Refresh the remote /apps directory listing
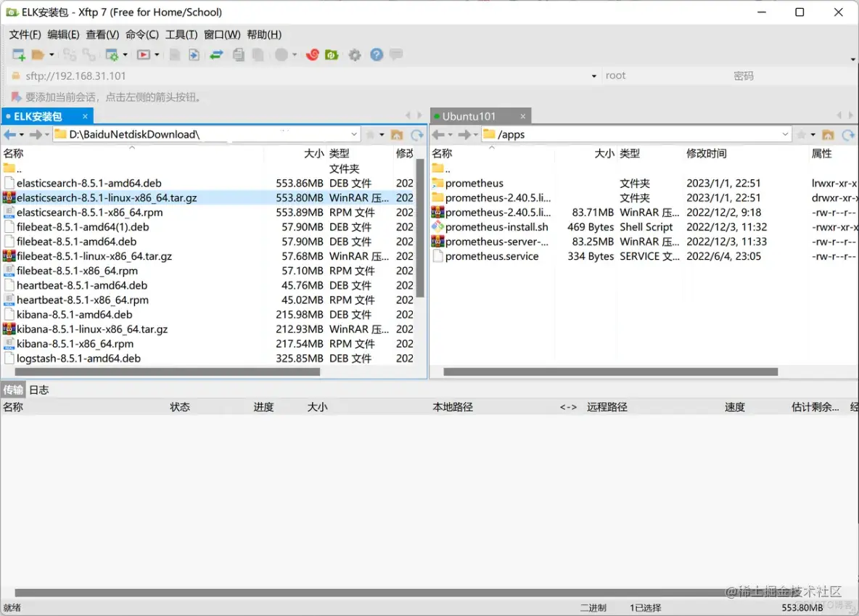This screenshot has width=859, height=616. (x=847, y=134)
